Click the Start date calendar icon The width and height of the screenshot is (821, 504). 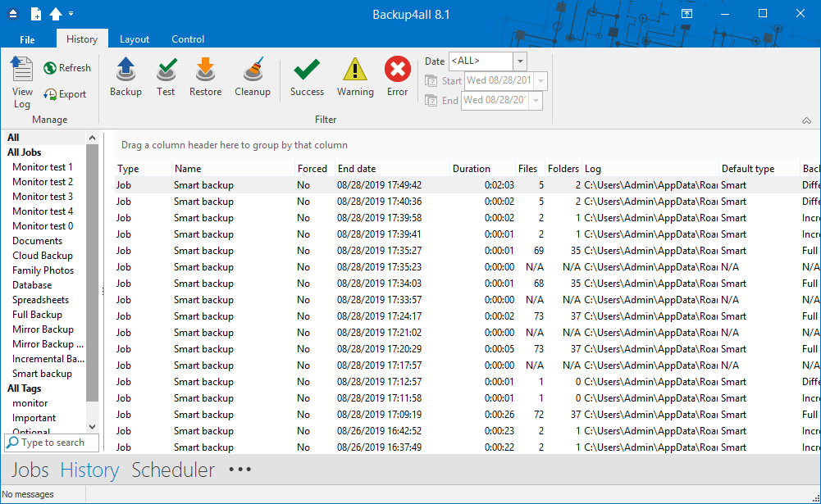pyautogui.click(x=431, y=81)
